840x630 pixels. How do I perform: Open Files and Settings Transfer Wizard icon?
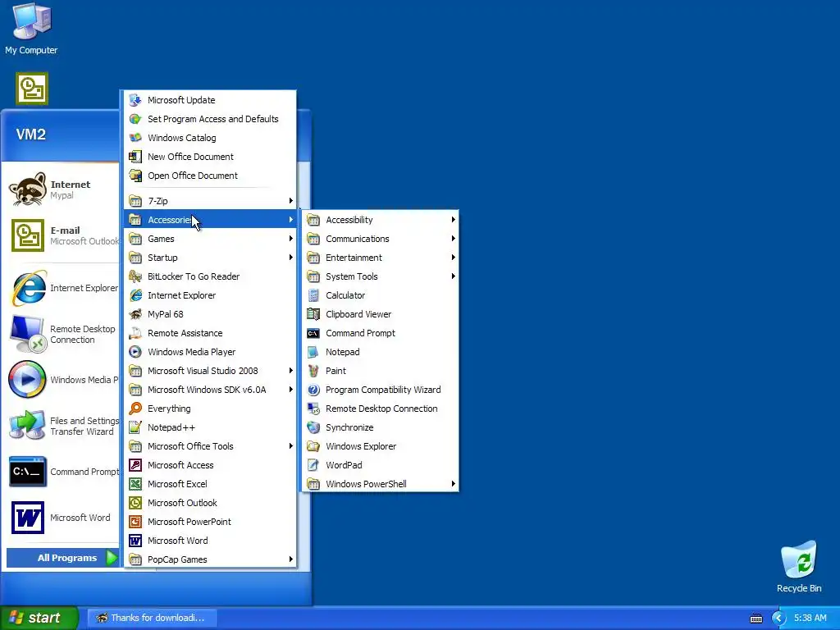point(27,426)
